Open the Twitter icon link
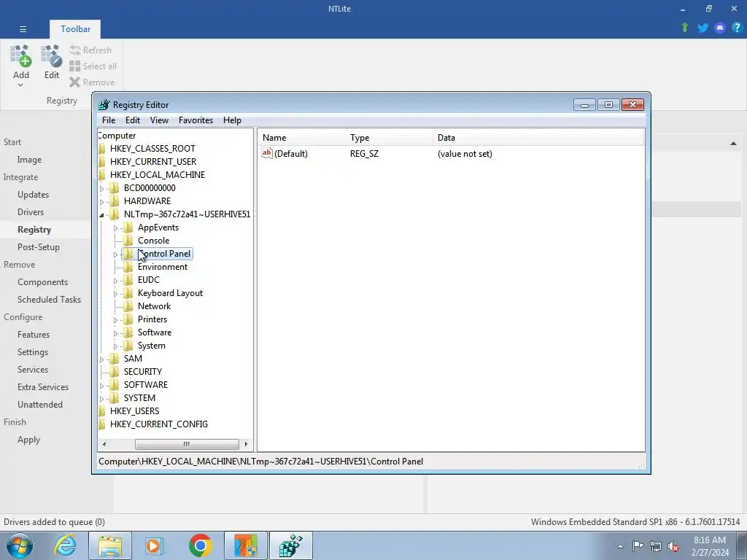This screenshot has height=560, width=747. click(x=703, y=28)
